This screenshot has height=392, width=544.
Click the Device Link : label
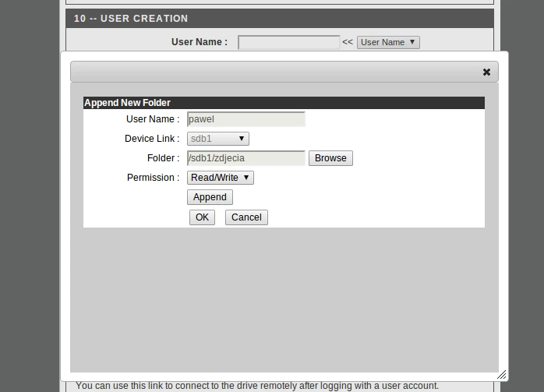[152, 139]
